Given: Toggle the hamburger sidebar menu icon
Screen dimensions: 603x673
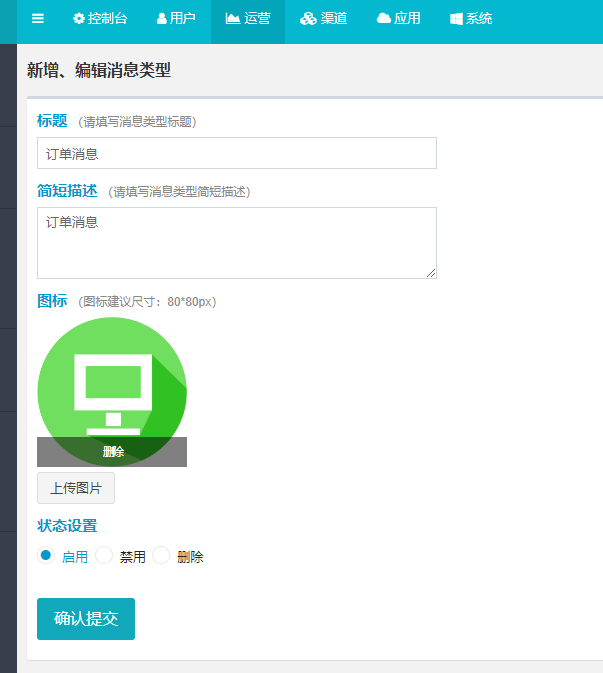Looking at the screenshot, I should [38, 18].
